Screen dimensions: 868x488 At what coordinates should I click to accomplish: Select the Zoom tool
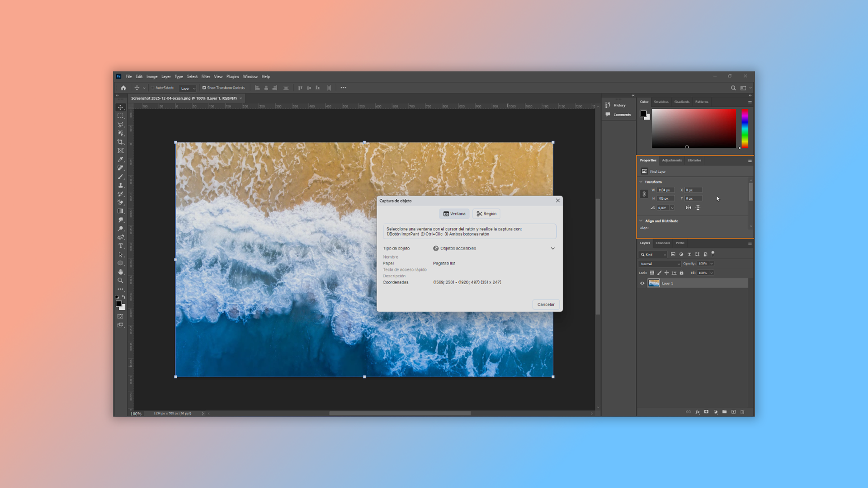pyautogui.click(x=120, y=281)
